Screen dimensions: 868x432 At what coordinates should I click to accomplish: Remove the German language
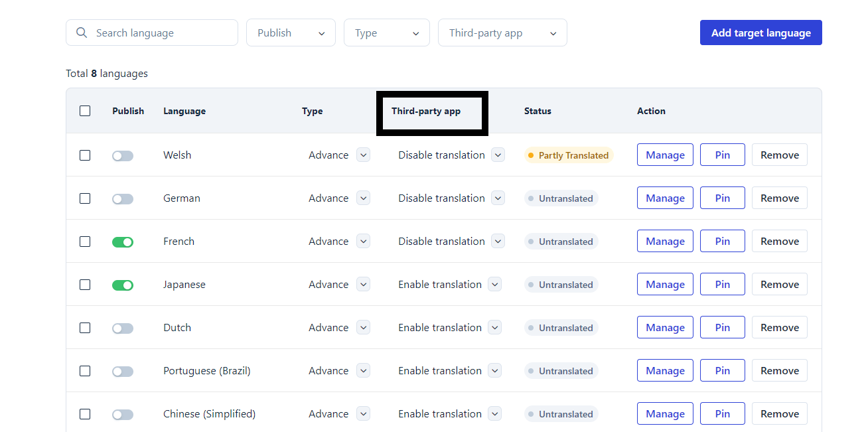[x=780, y=198]
